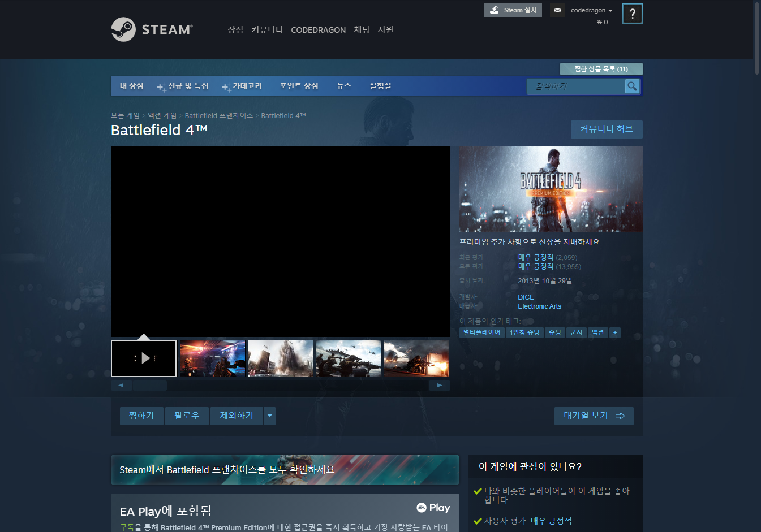Open the 채팅 chat menu
761x532 pixels.
[362, 30]
